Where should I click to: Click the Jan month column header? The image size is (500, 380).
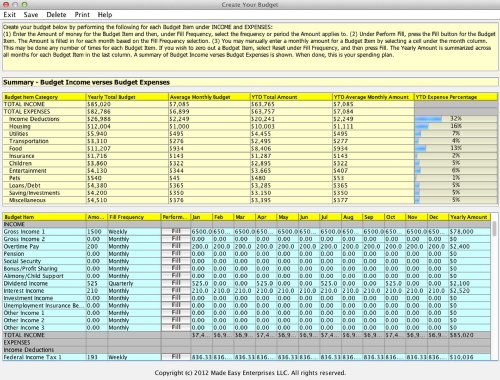[202, 217]
